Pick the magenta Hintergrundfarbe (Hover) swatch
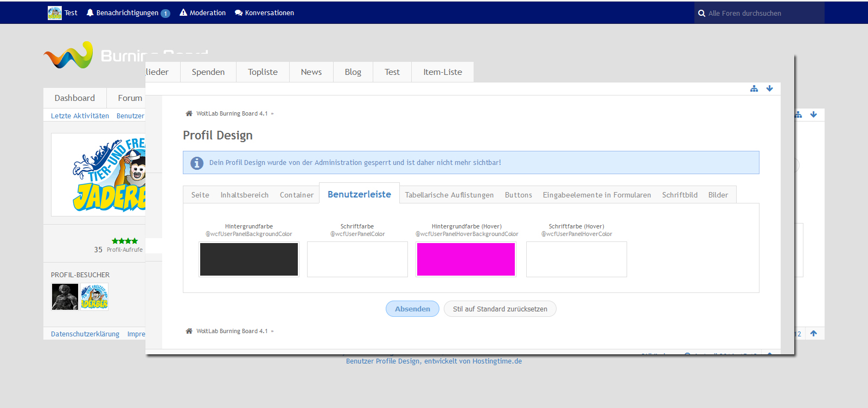Screen dimensions: 868x408 (465, 259)
